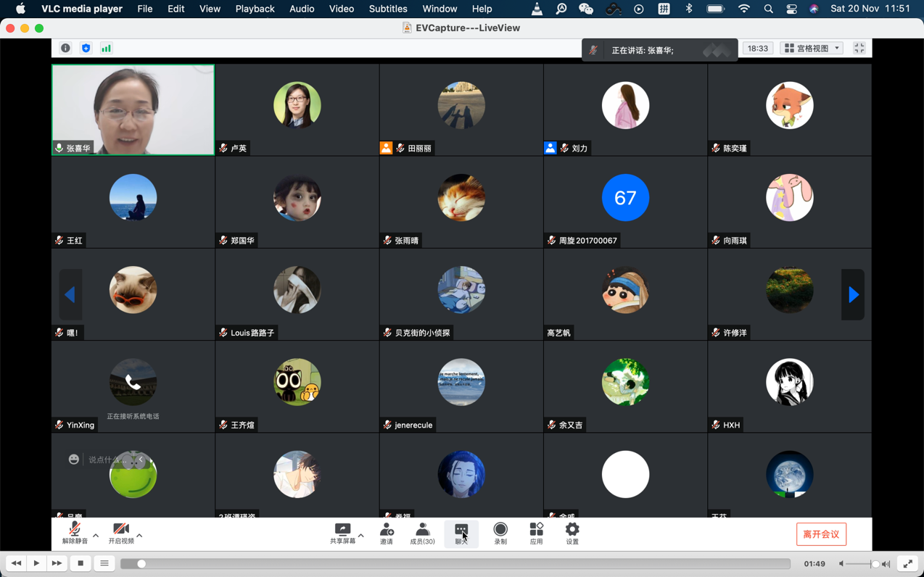Expand share options arrow beside 共享屏幕
Image resolution: width=924 pixels, height=577 pixels.
click(361, 536)
